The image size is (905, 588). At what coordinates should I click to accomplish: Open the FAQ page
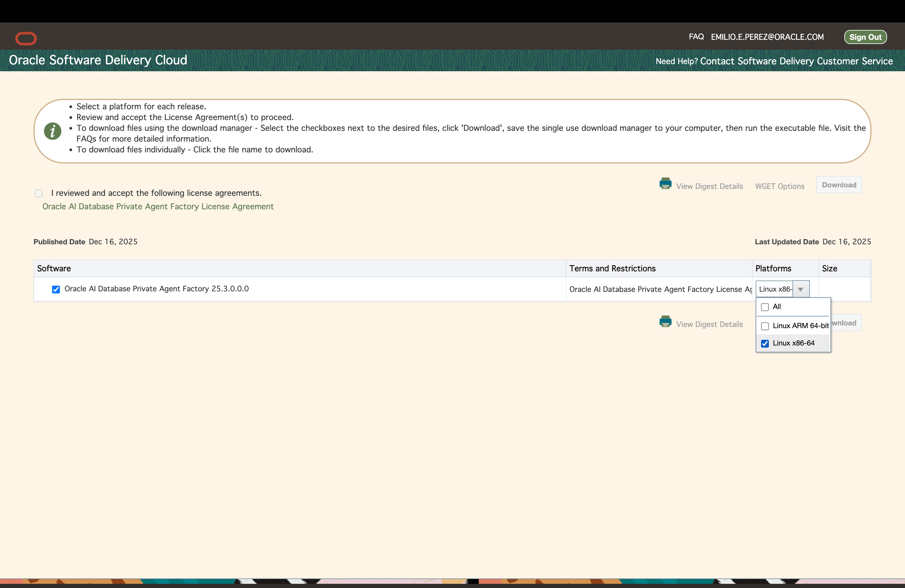pyautogui.click(x=696, y=37)
